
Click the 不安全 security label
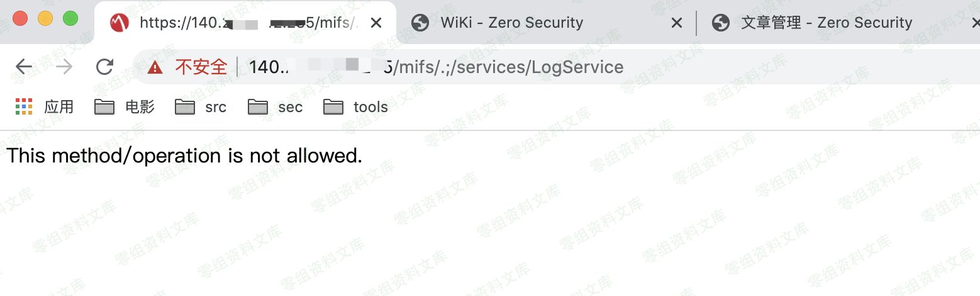pos(201,67)
